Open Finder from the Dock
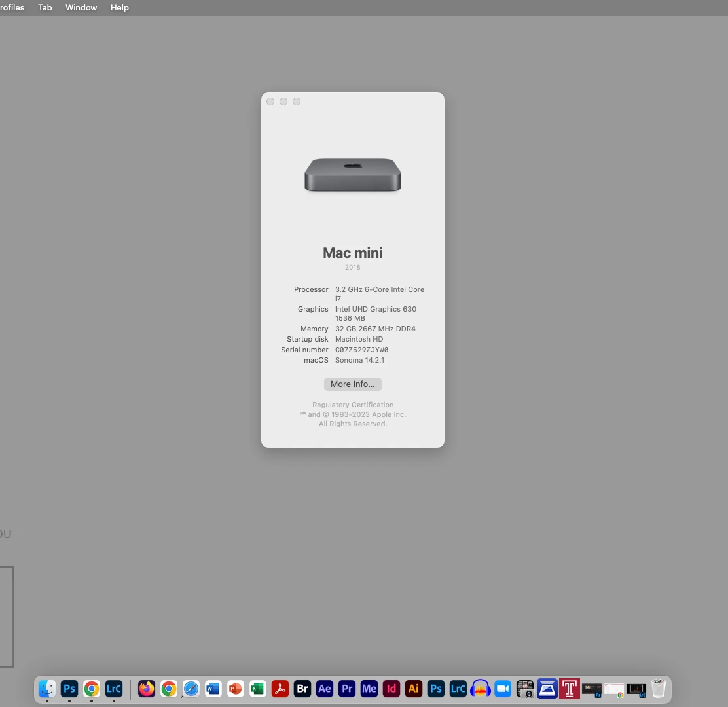Viewport: 728px width, 707px height. point(47,689)
